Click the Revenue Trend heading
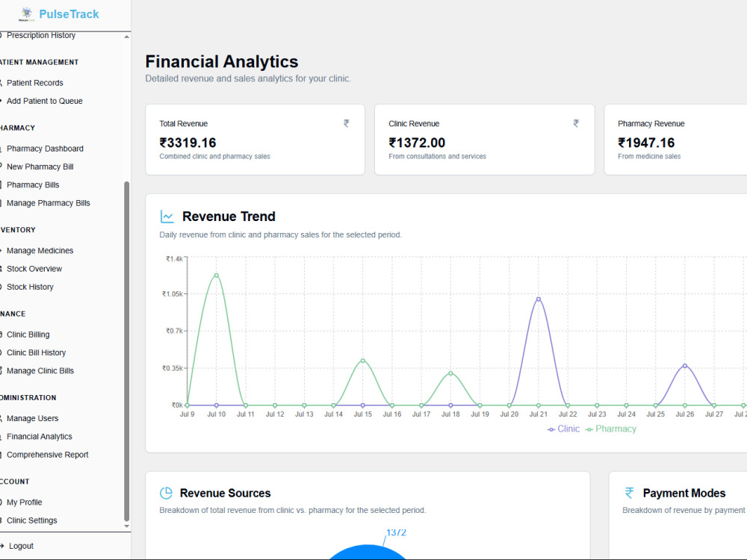 pos(229,217)
